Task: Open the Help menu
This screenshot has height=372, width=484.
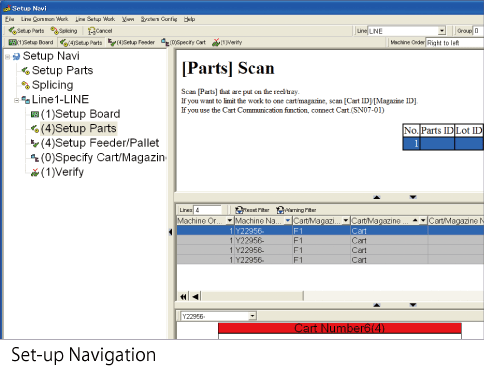Action: (189, 19)
